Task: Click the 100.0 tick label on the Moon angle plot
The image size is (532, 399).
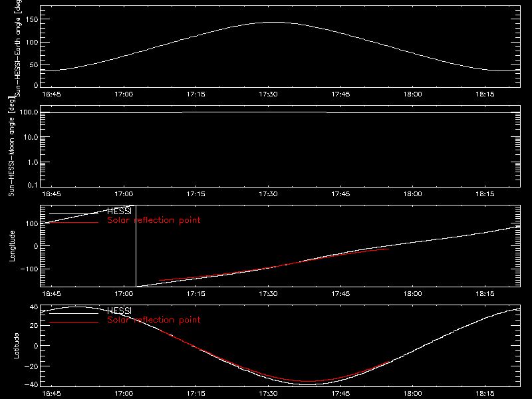Action: point(29,112)
